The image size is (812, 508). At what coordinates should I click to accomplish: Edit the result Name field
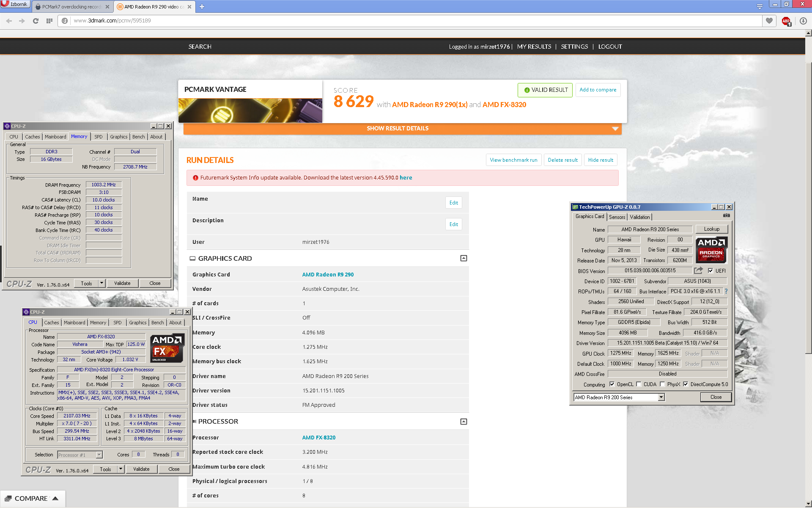click(453, 203)
